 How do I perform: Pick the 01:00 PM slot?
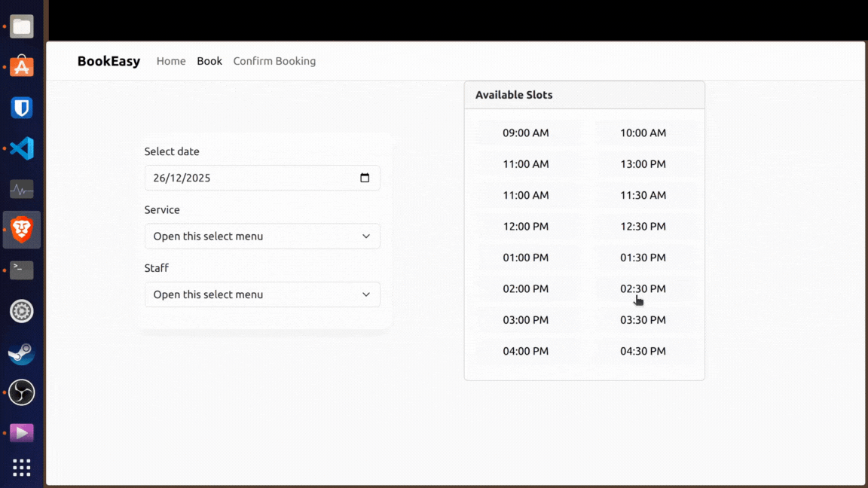click(x=526, y=258)
